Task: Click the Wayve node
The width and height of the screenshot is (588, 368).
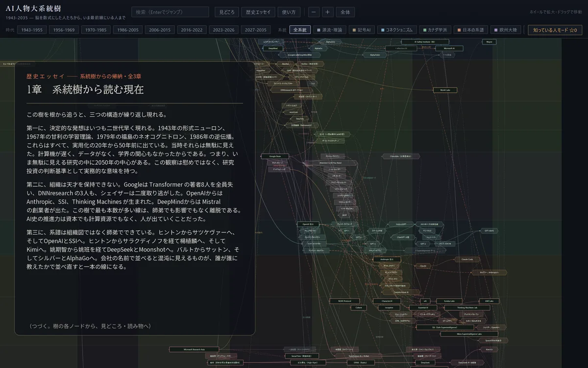Action: pos(489,42)
